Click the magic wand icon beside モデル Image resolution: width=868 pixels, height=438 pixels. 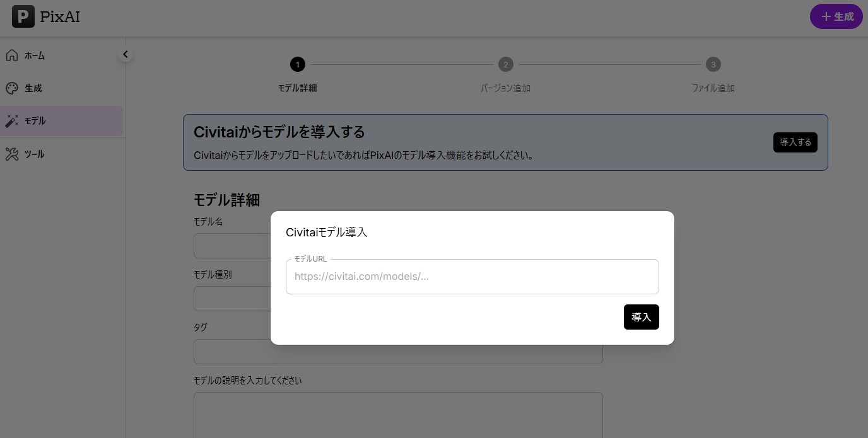click(x=11, y=121)
